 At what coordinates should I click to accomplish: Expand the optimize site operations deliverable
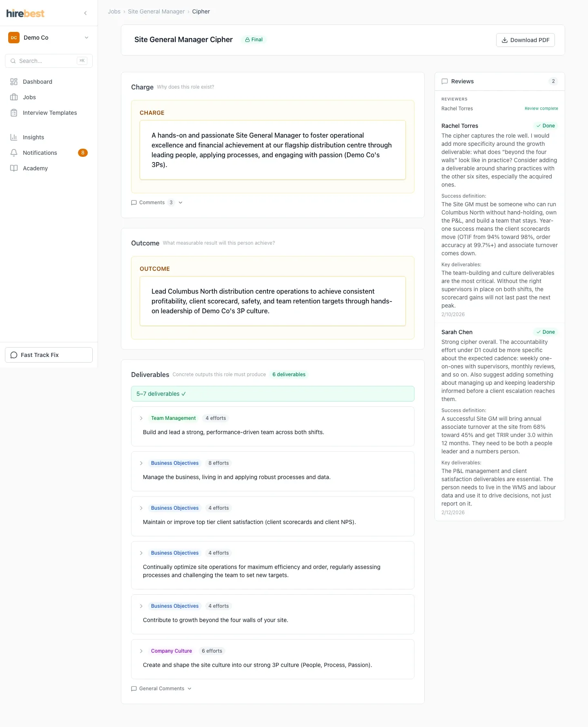click(141, 553)
